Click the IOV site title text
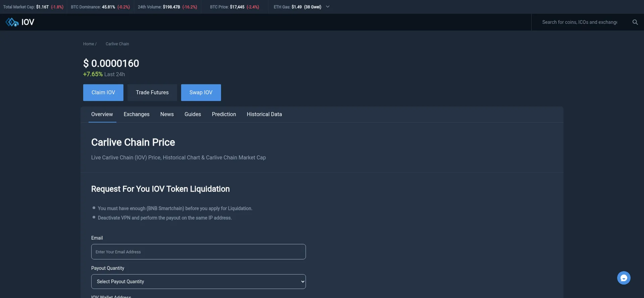The height and width of the screenshot is (298, 644). (28, 22)
